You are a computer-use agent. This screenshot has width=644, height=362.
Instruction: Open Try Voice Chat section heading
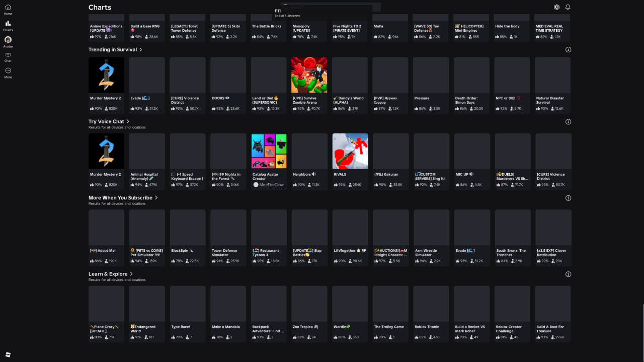click(106, 121)
